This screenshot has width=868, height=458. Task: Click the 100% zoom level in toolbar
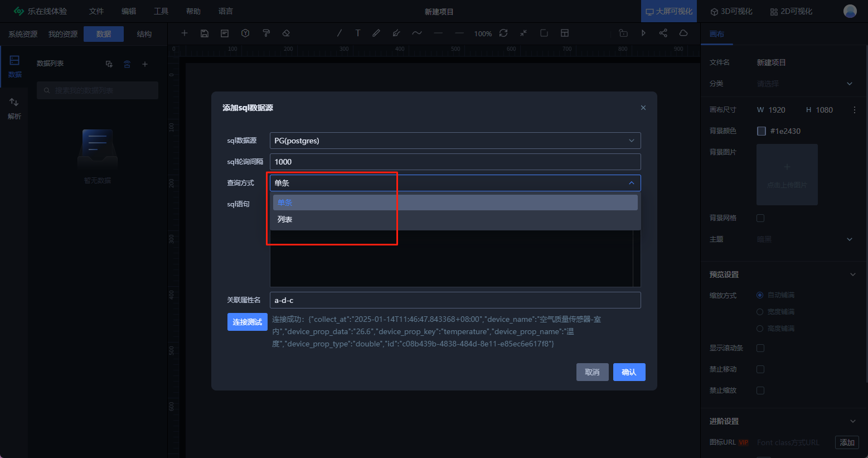[483, 34]
